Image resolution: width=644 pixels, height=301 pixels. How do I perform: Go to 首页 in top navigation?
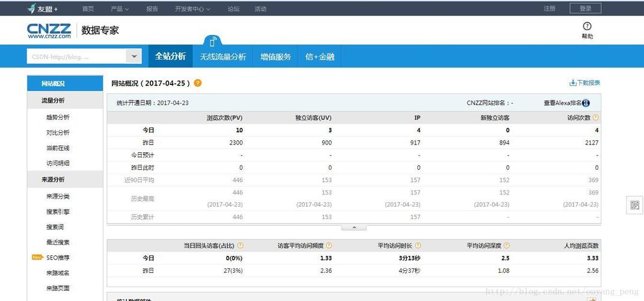pos(88,8)
